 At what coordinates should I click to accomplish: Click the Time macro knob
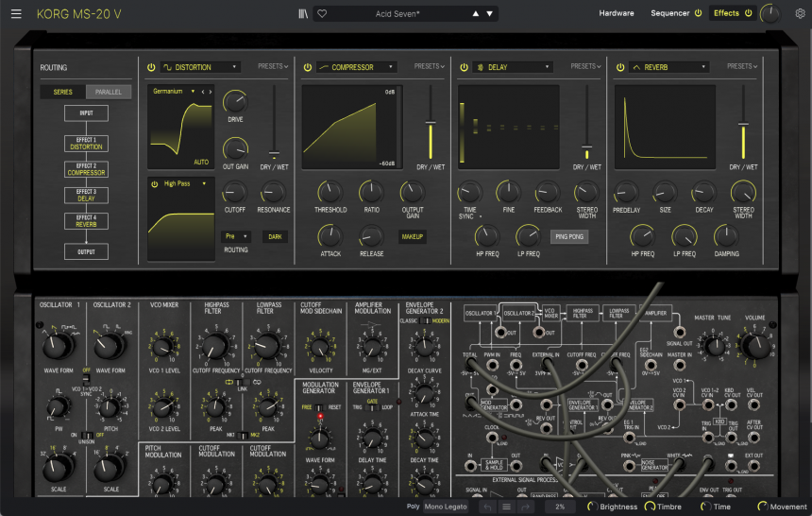coord(705,507)
